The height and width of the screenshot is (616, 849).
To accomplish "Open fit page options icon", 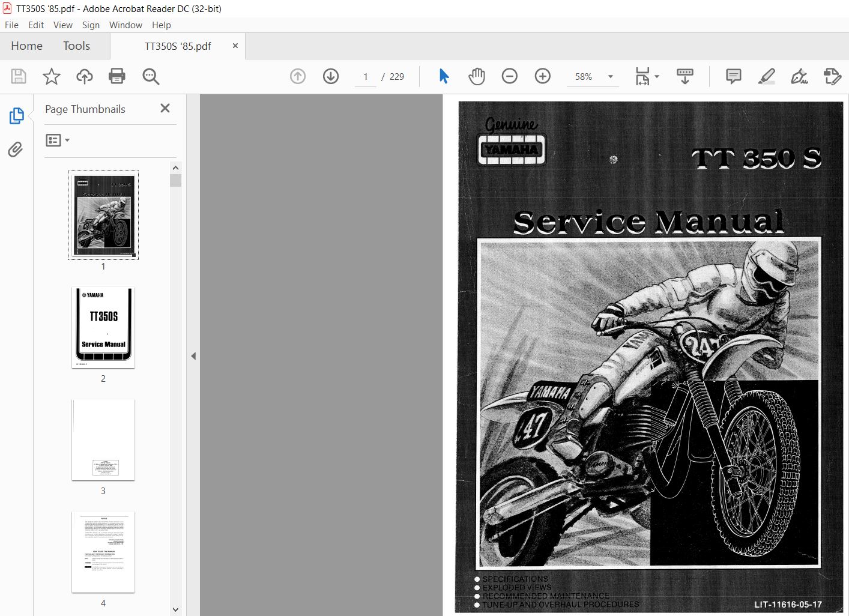I will point(642,76).
